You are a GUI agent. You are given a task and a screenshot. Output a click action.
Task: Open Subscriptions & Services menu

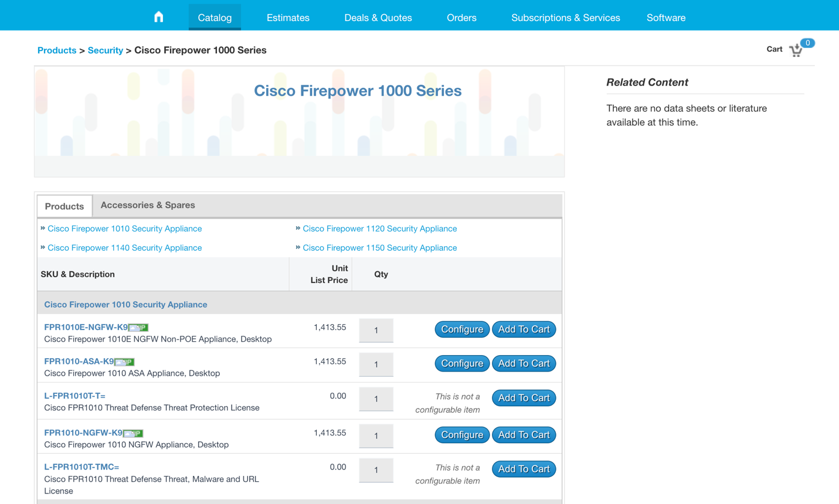point(566,18)
